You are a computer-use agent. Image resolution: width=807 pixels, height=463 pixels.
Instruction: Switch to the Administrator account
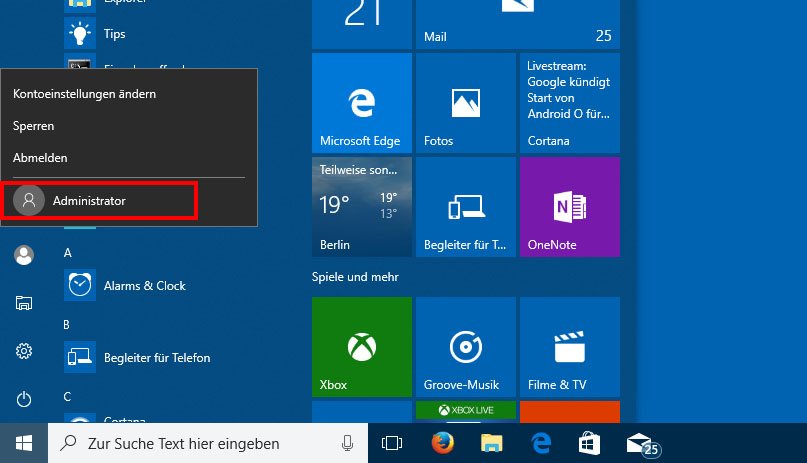99,201
